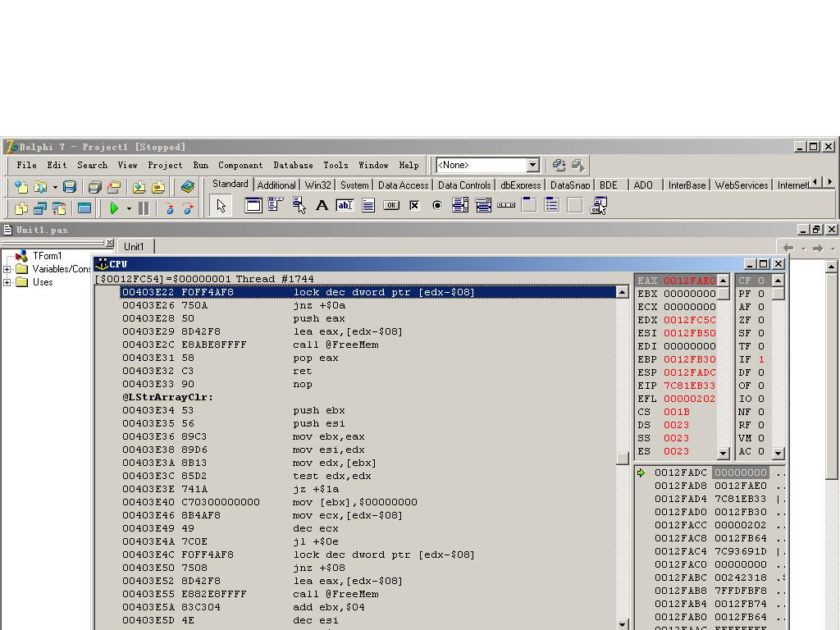Click the green Run button
The image size is (840, 630).
[114, 208]
